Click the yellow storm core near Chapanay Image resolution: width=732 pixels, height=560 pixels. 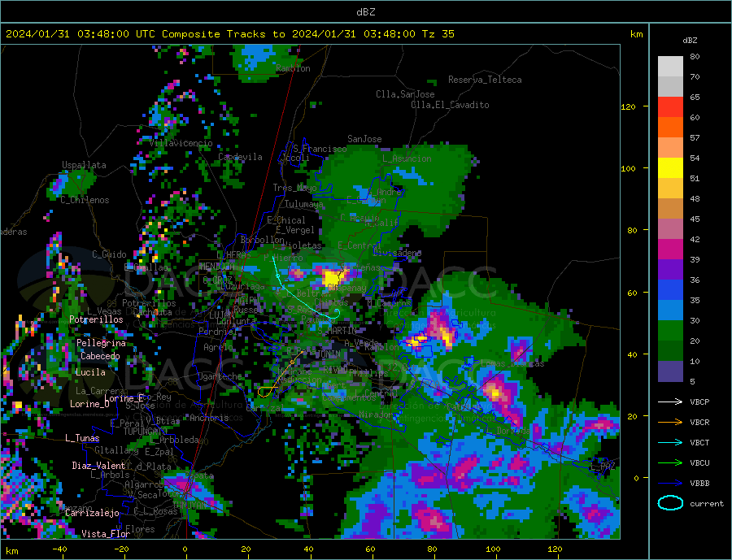(x=333, y=278)
